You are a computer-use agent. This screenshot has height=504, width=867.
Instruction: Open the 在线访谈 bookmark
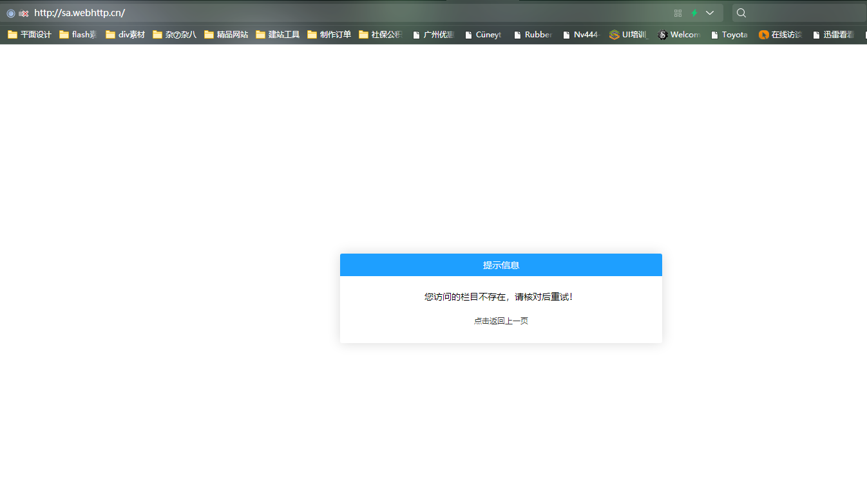pos(780,35)
